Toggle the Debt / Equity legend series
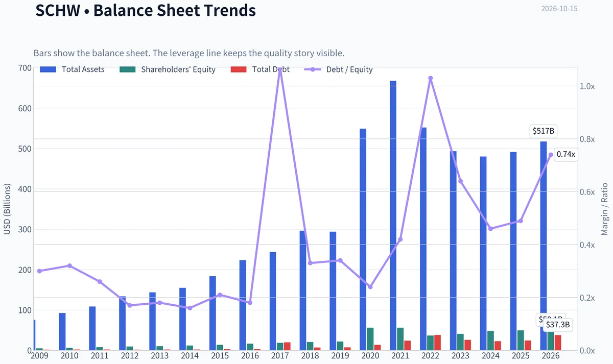Viewport: 613px width, 364px height. [x=339, y=69]
